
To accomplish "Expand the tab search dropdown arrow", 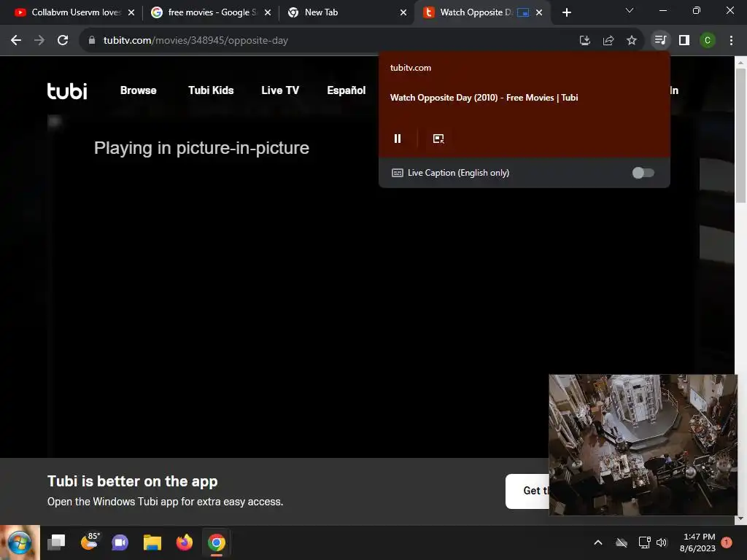I will pos(630,10).
